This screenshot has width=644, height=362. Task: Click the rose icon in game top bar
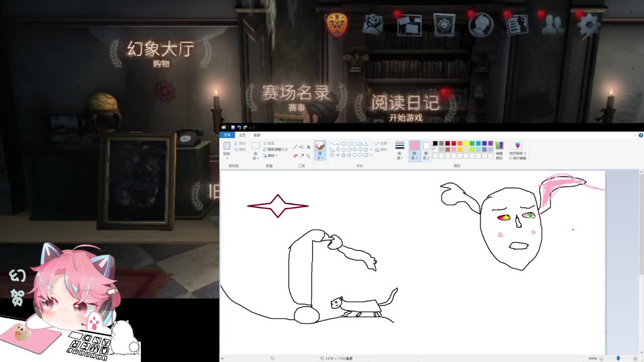tap(373, 23)
